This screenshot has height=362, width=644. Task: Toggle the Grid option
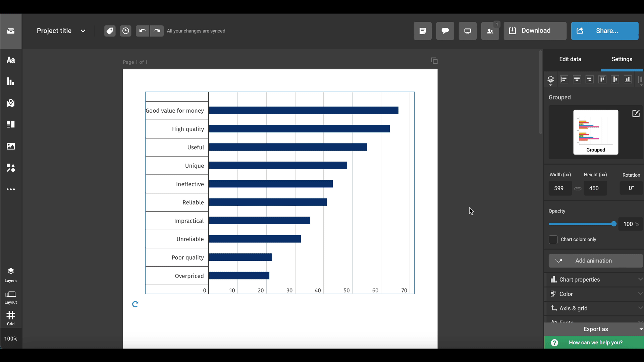coord(11,318)
